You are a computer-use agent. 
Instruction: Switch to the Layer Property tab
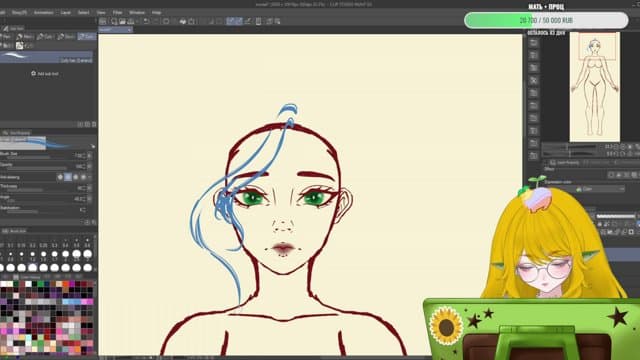coord(565,162)
